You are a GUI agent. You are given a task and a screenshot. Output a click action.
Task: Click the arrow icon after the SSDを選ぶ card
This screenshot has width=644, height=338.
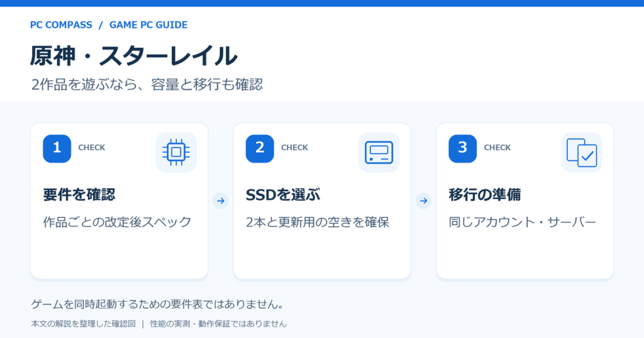pos(423,200)
